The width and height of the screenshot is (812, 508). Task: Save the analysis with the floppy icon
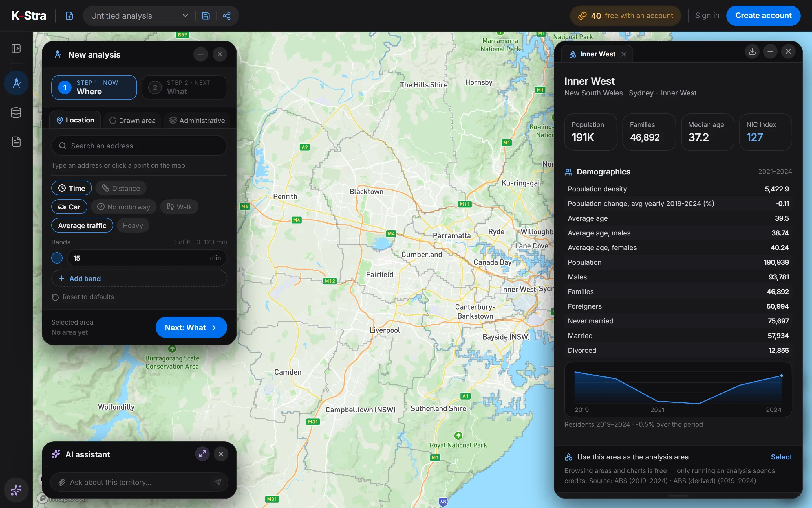coord(206,16)
